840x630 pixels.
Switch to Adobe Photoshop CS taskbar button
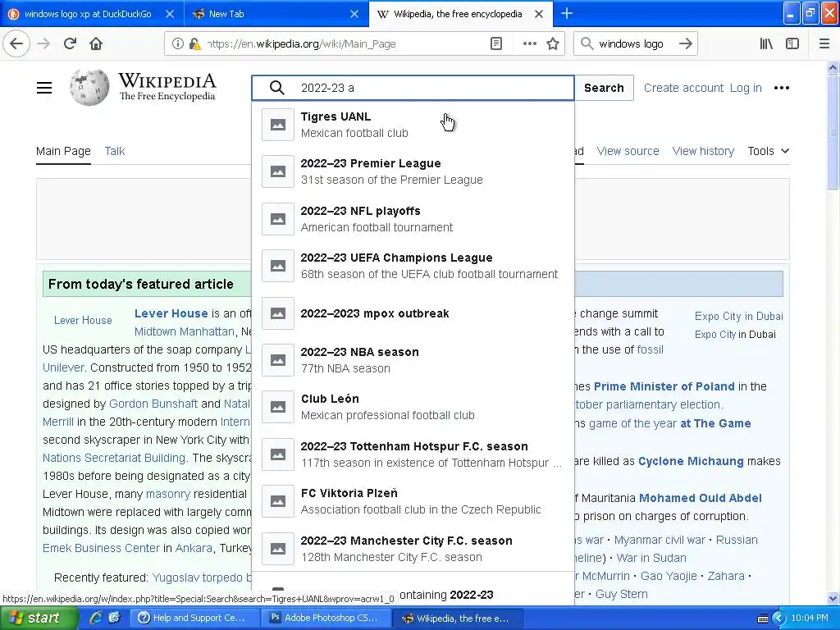point(326,619)
